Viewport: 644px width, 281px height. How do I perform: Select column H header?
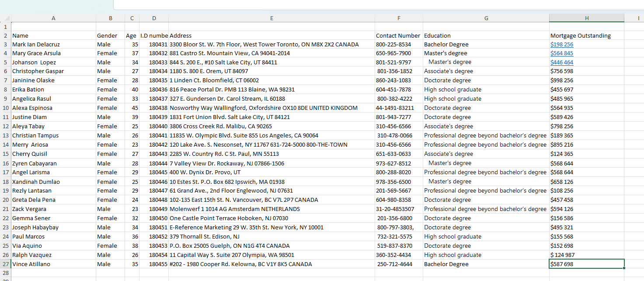(x=587, y=18)
